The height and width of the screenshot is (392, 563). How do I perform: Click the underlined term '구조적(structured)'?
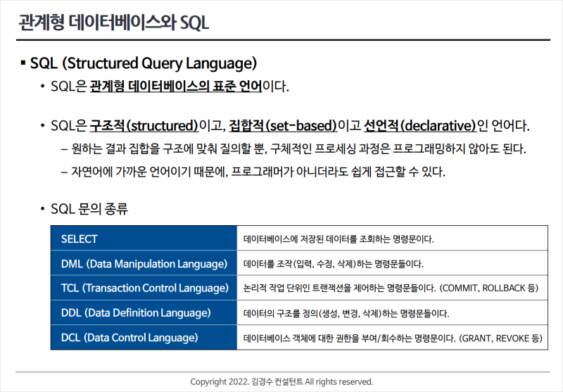pos(144,126)
